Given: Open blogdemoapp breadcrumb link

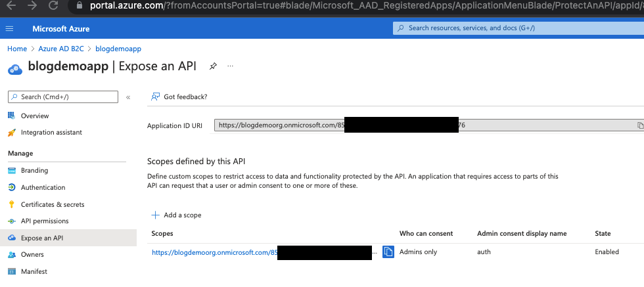Looking at the screenshot, I should (118, 49).
